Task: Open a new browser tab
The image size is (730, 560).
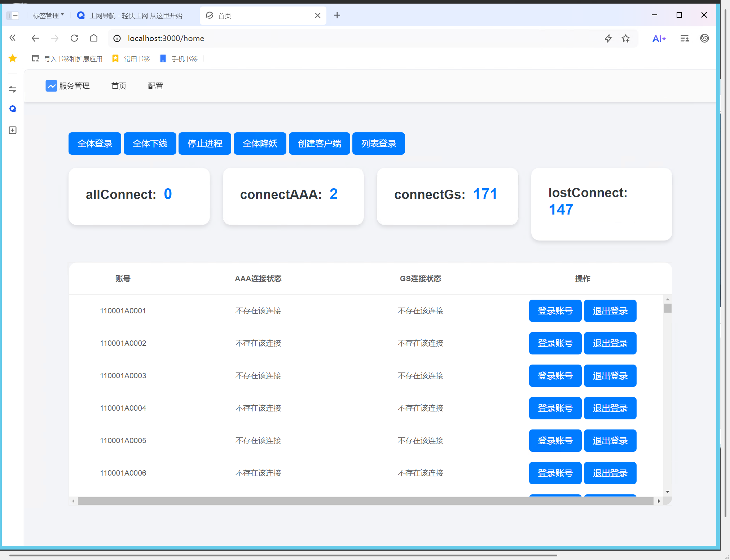Action: point(337,16)
